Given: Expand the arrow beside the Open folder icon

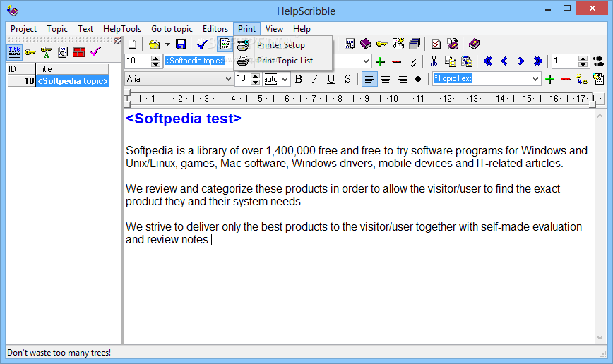Looking at the screenshot, I should tap(167, 44).
